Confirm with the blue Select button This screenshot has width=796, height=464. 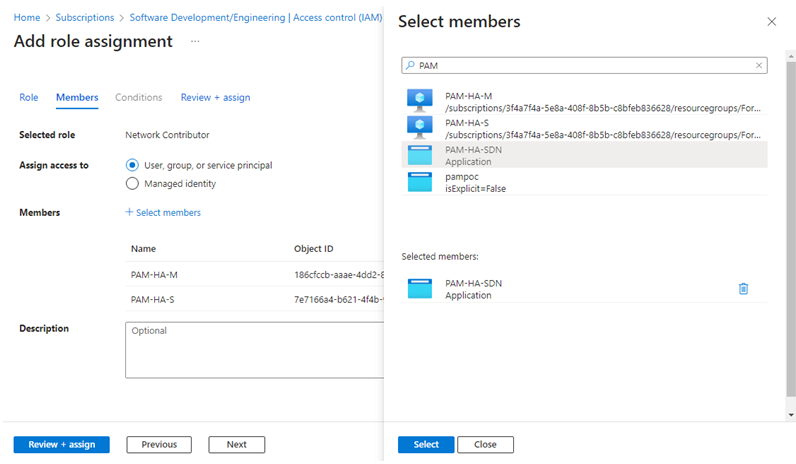[x=426, y=444]
